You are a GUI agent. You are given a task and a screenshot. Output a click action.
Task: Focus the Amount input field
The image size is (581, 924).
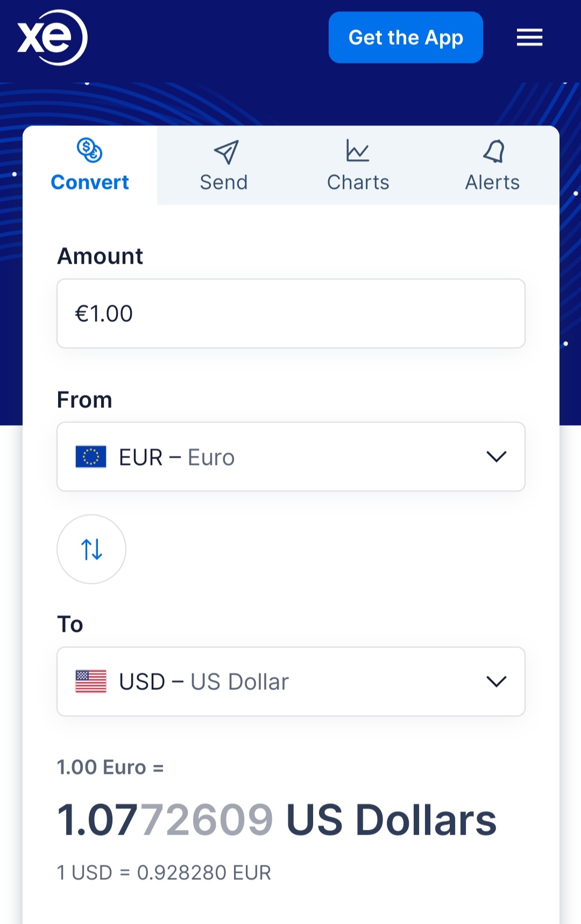(290, 313)
